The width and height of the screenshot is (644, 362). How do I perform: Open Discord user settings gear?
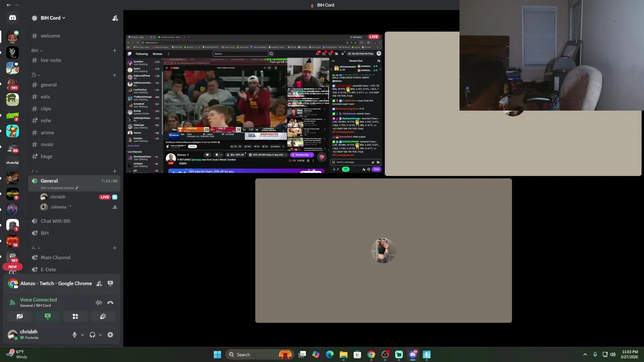pos(110,335)
